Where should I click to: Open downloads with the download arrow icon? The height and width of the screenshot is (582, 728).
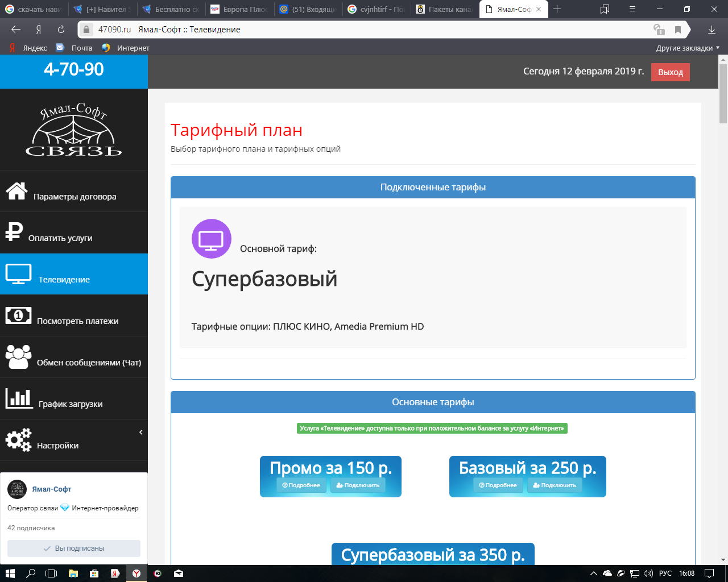coord(712,30)
